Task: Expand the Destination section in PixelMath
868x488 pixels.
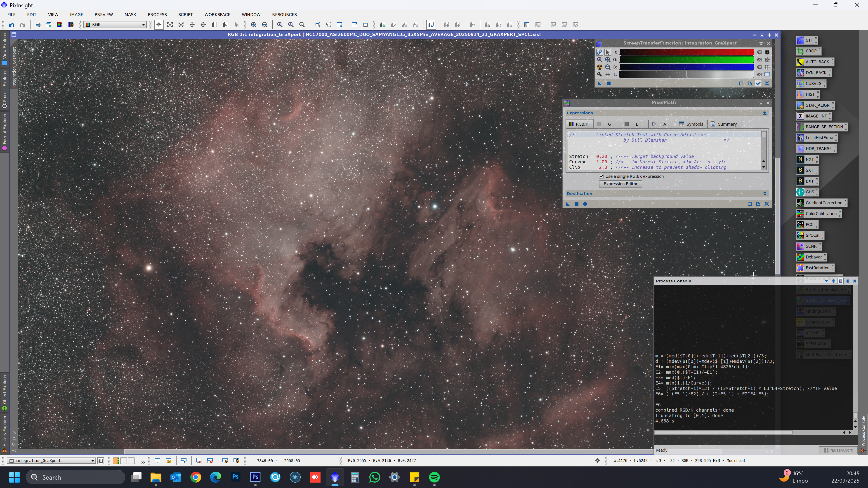Action: [764, 194]
